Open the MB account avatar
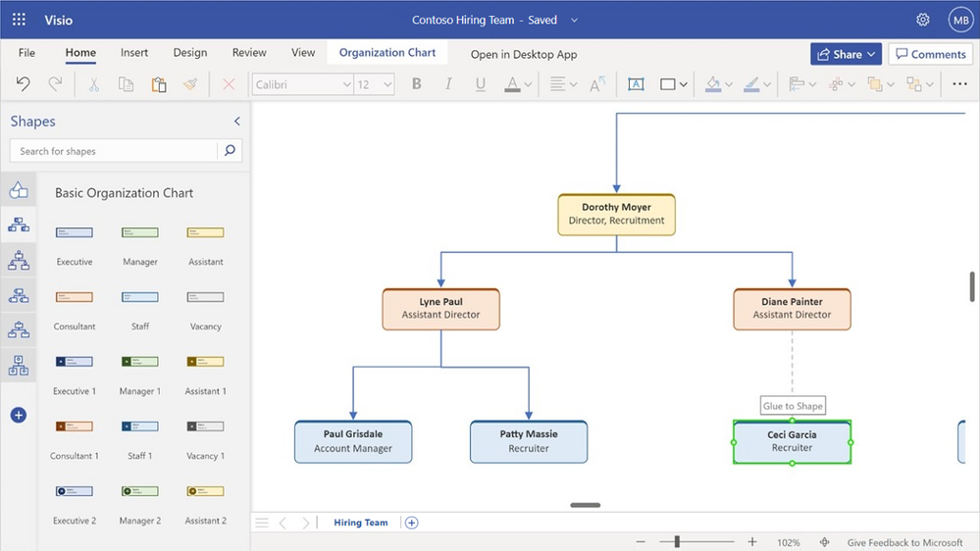This screenshot has height=551, width=980. pyautogui.click(x=960, y=20)
